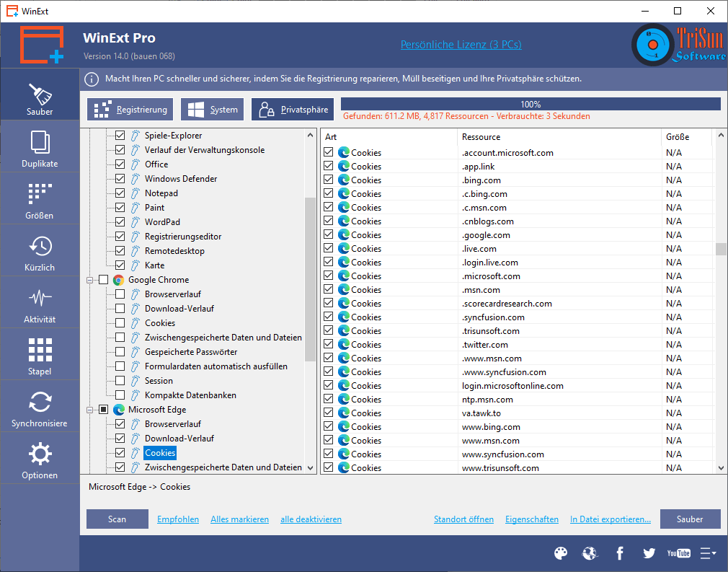The height and width of the screenshot is (572, 728).
Task: Click the TriSun Software logo
Action: (x=678, y=45)
